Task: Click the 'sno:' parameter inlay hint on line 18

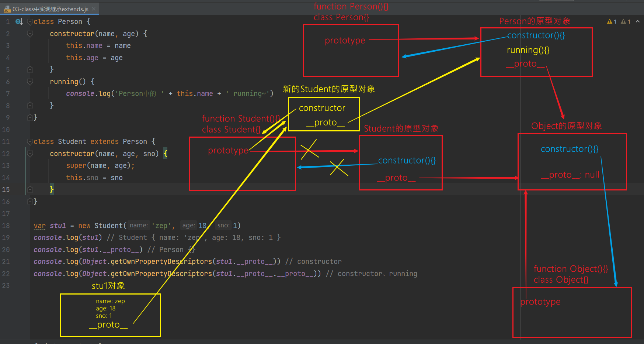Action: pyautogui.click(x=223, y=225)
